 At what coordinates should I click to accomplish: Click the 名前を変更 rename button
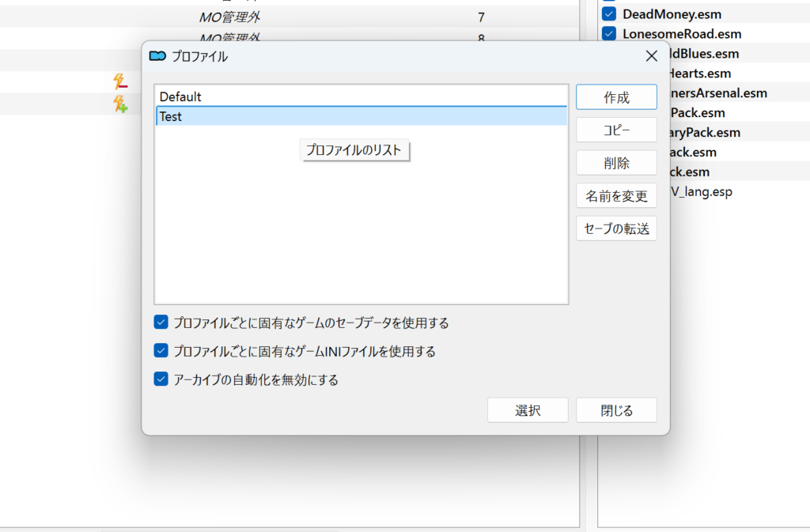coord(616,196)
